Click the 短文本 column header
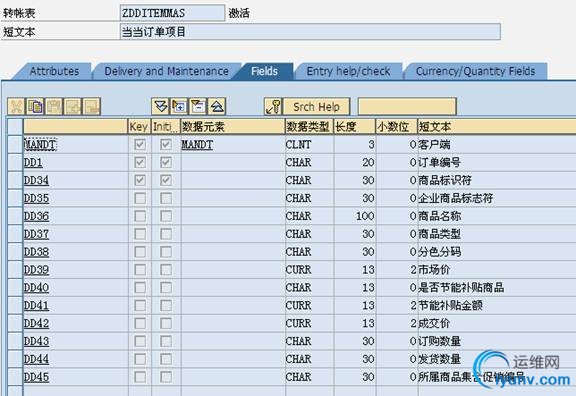Screen dimensions: 576x396 pyautogui.click(x=497, y=127)
